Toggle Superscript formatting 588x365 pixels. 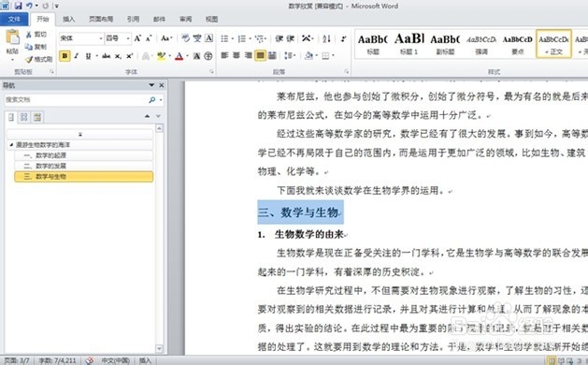129,56
